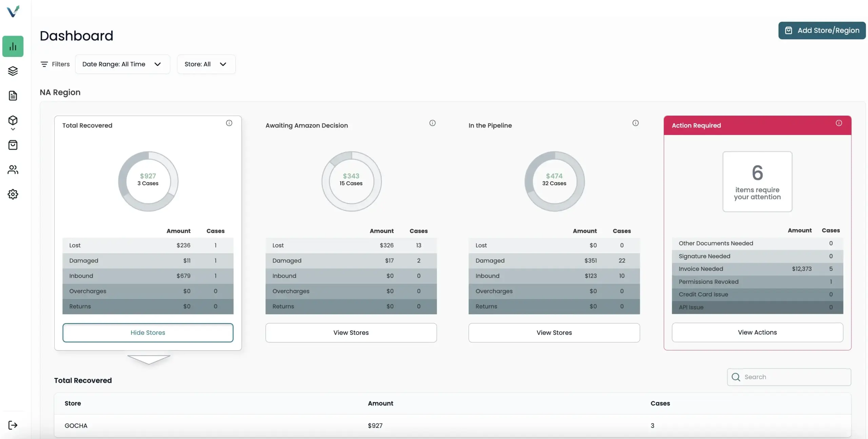Open the Date Range: All Time dropdown
Viewport: 868px width, 439px height.
point(122,64)
